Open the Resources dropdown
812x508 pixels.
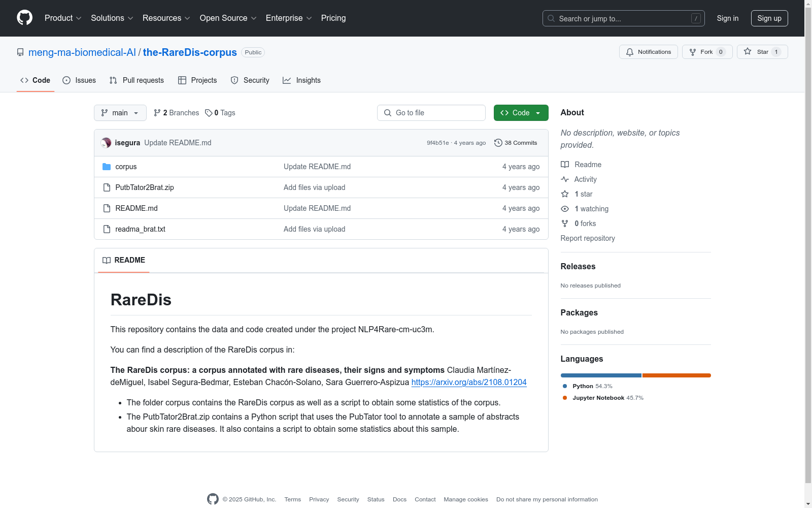[x=166, y=18]
